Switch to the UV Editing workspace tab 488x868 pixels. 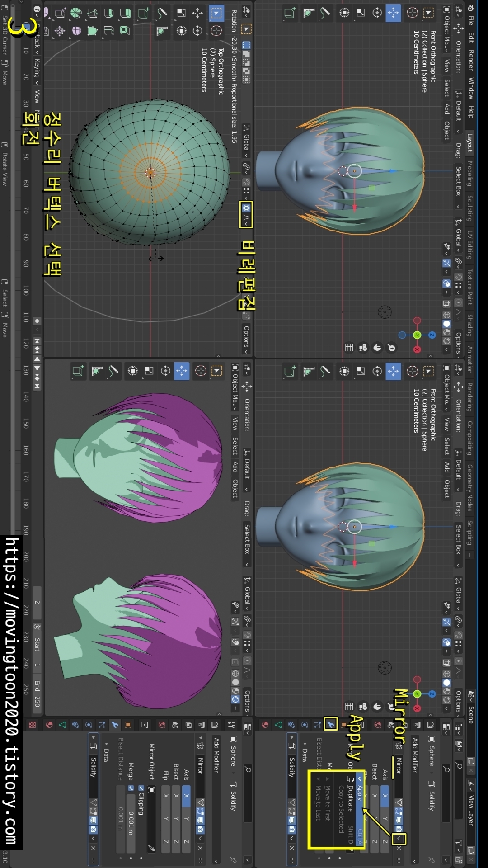point(469,245)
